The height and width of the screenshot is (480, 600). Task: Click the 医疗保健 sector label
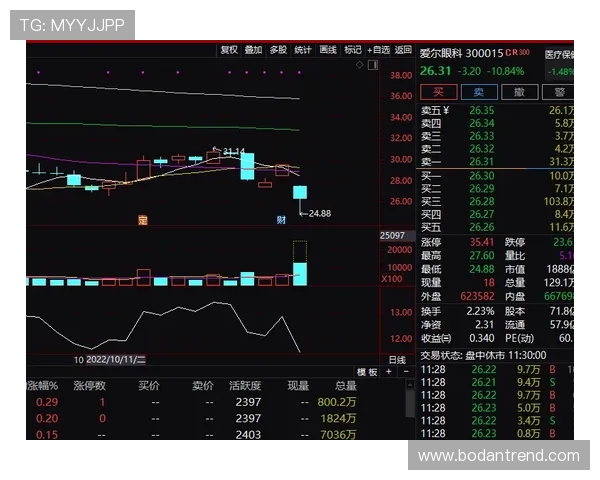click(560, 53)
